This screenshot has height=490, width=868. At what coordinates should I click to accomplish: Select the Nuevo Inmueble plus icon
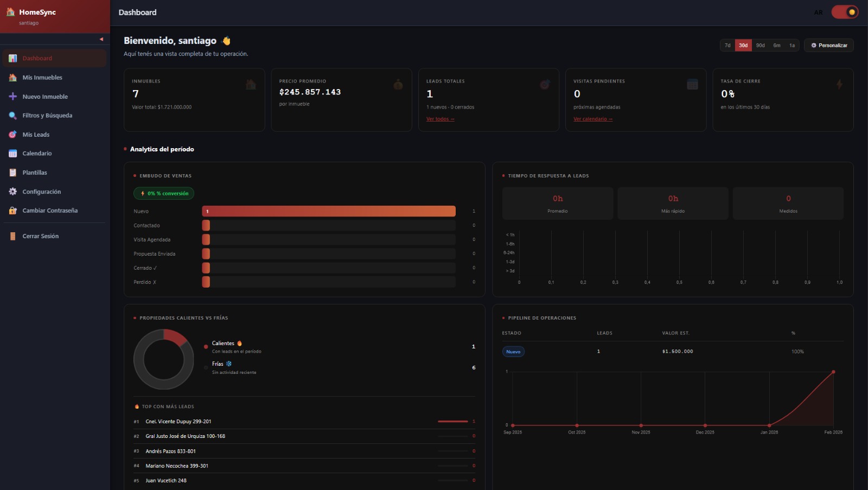pyautogui.click(x=12, y=96)
